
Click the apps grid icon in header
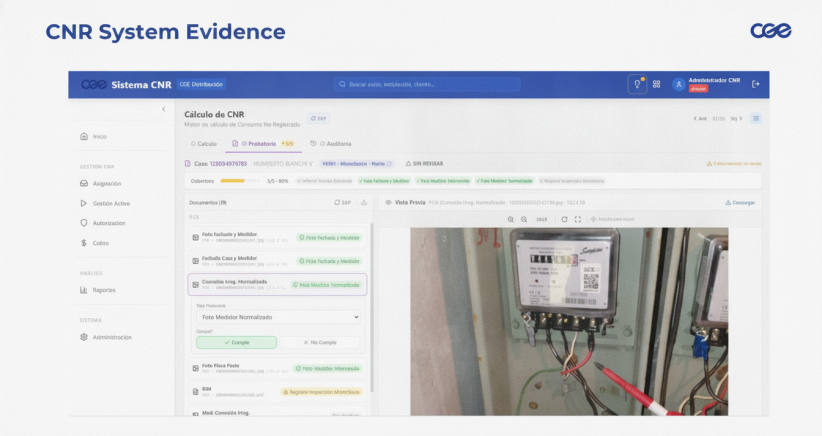tap(656, 84)
